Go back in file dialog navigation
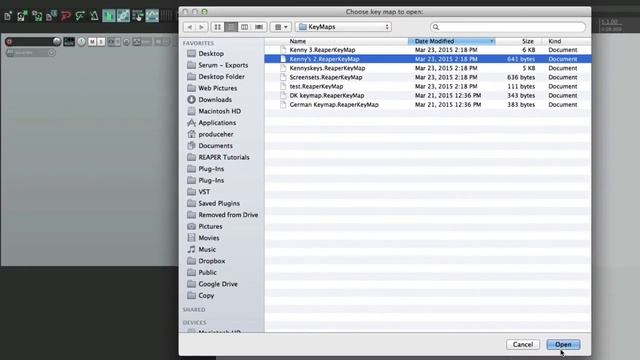The image size is (640, 360). point(189,27)
